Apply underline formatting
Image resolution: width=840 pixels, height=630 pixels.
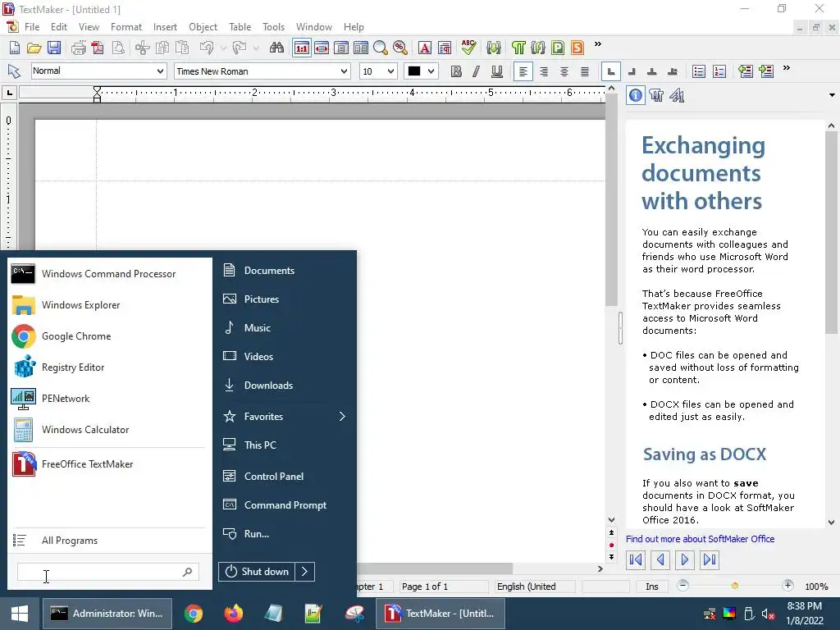click(497, 71)
